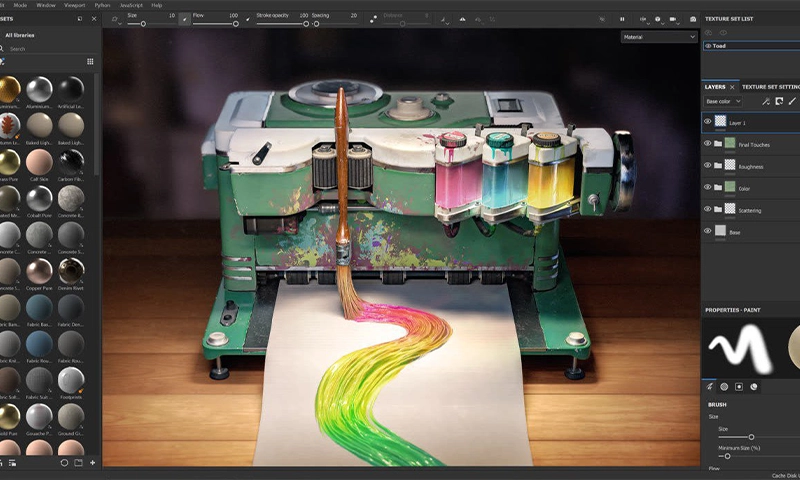This screenshot has height=480, width=800.
Task: Open the Base color channel dropdown
Action: 723,101
